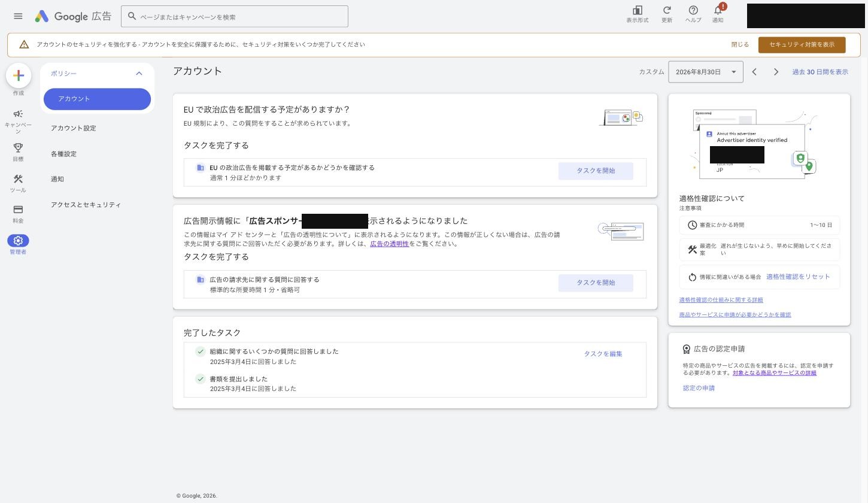Open 適格性確認の仕組みに関する詳細 link
The image size is (868, 503).
[721, 300]
